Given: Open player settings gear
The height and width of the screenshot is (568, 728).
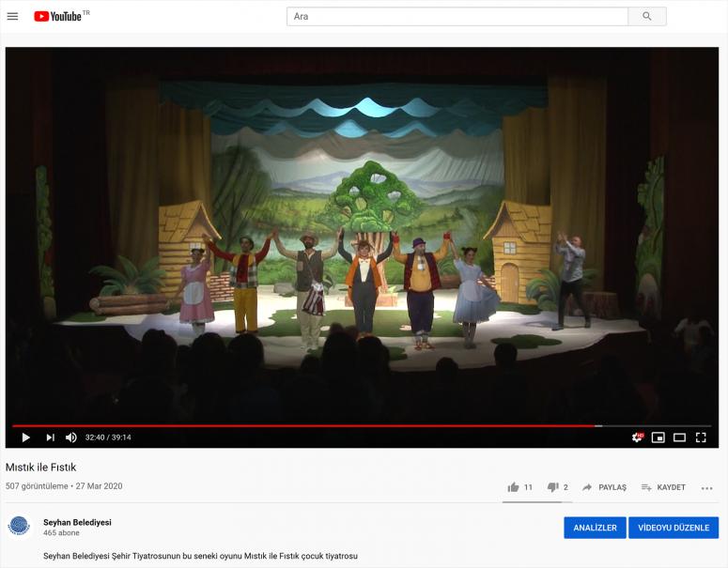Looking at the screenshot, I should click(637, 438).
